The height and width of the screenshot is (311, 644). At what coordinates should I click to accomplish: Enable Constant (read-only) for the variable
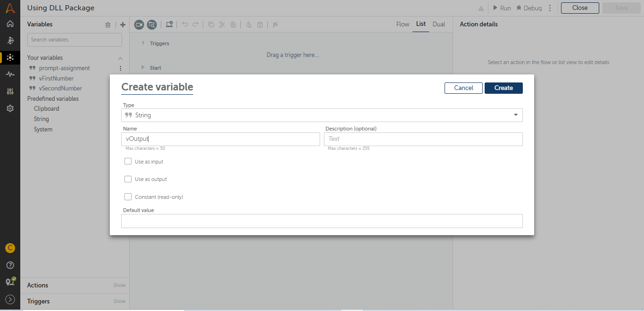tap(128, 196)
